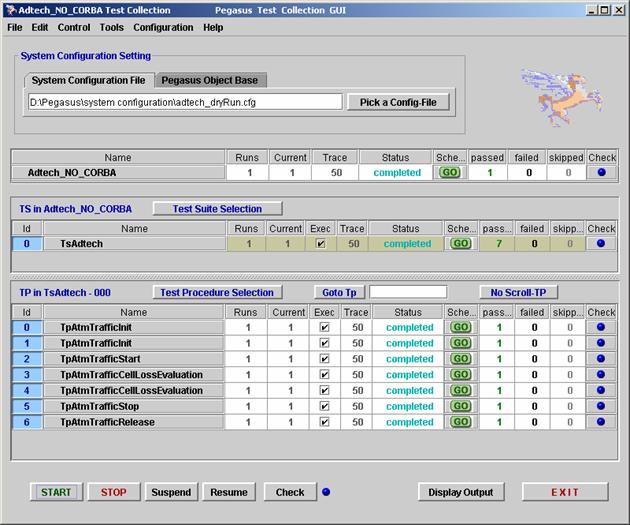Toggle Exec checkbox for TpAtmTrafficCellLossEvaluation id 4
Viewport: 630px width, 525px height.
325,390
